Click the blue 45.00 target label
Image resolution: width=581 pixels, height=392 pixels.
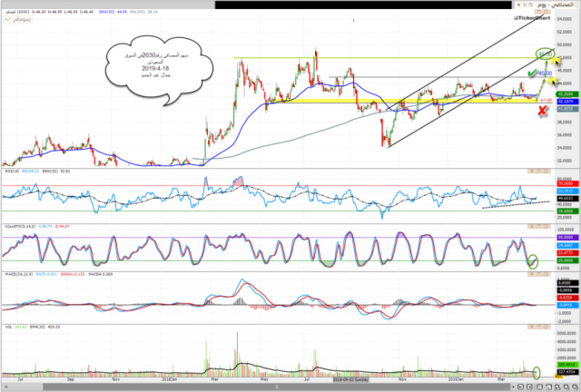click(546, 73)
